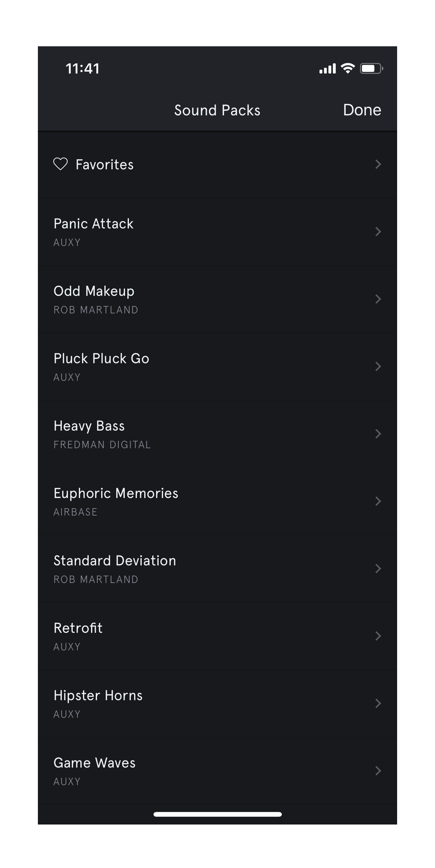Tap the Wi-Fi status icon
The image size is (435, 868).
click(x=348, y=68)
